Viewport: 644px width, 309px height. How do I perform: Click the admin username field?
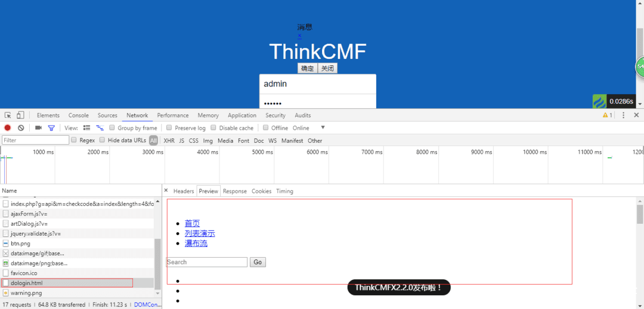click(317, 84)
